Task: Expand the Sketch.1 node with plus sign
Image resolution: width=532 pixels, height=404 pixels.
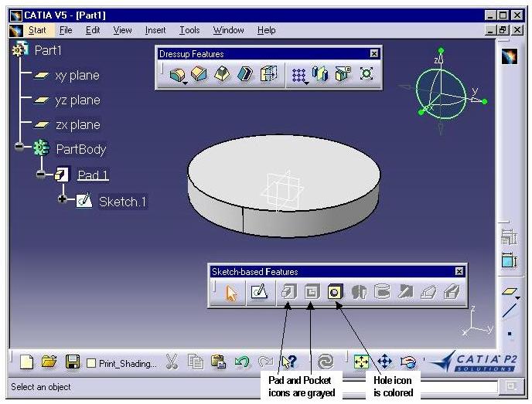Action: click(x=62, y=199)
